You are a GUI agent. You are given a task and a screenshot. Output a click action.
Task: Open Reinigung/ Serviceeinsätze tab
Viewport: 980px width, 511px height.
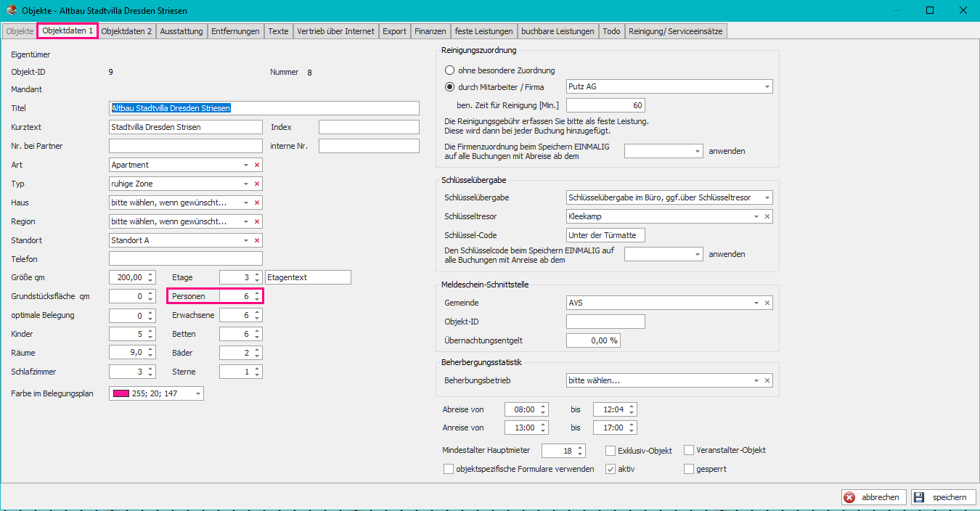point(675,31)
